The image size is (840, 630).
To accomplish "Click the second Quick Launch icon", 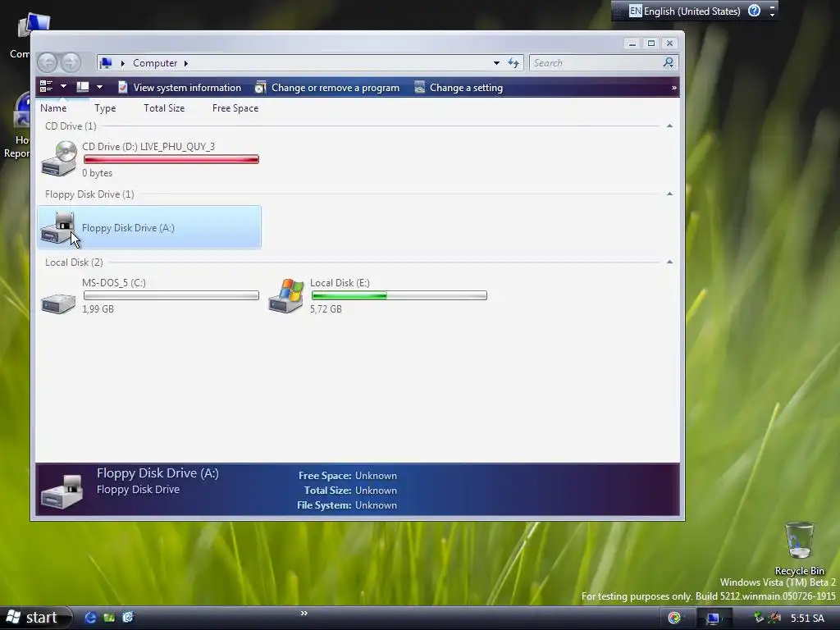I will [109, 618].
